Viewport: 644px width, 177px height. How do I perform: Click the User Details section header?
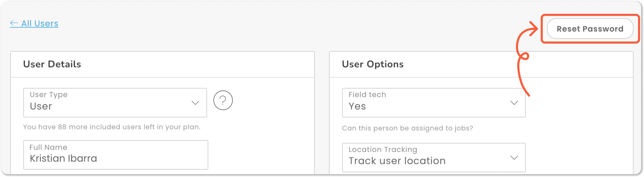coord(52,64)
